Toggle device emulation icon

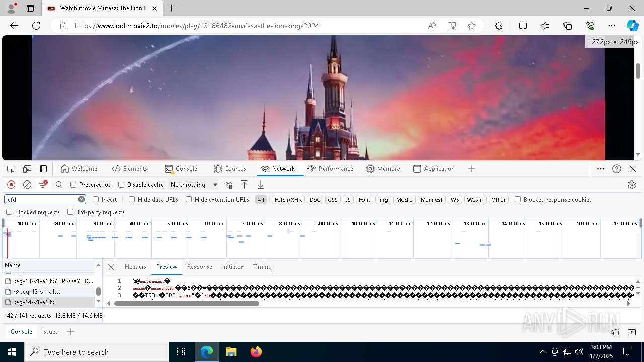[27, 169]
